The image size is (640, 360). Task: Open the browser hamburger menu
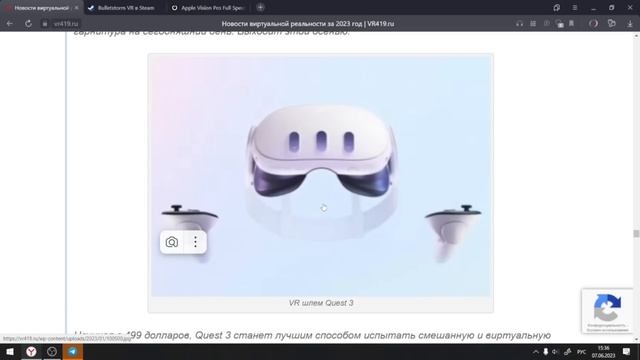click(x=574, y=8)
